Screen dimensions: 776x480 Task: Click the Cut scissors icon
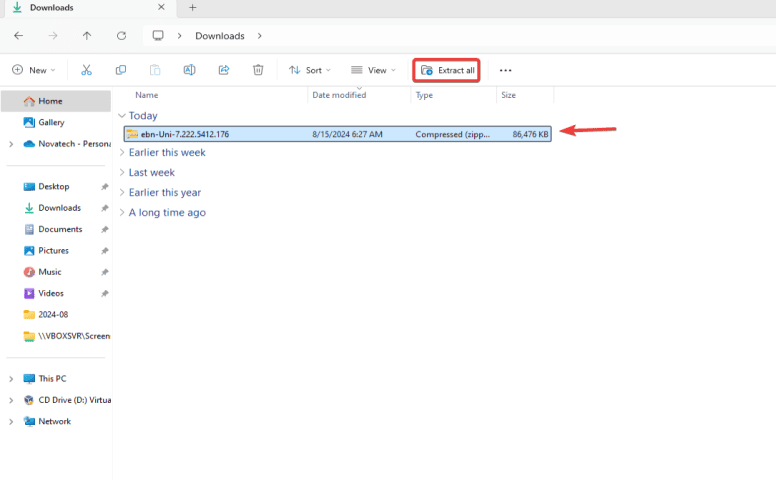click(x=86, y=70)
